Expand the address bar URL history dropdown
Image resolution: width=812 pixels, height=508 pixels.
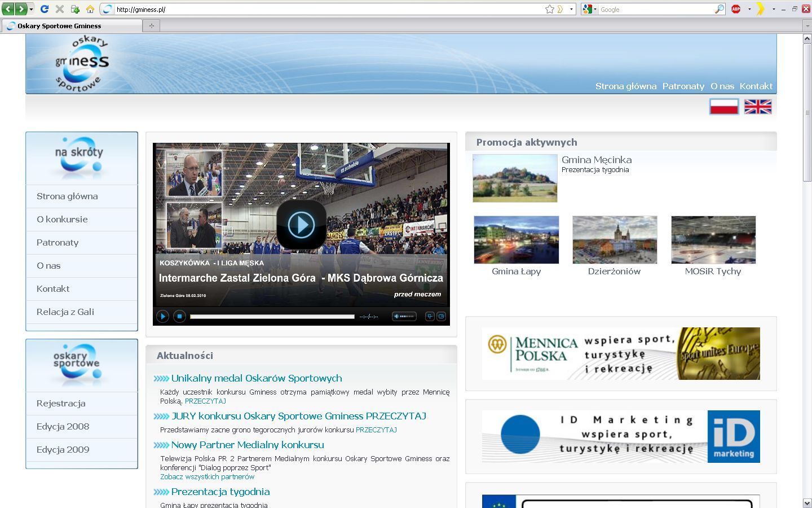click(571, 9)
